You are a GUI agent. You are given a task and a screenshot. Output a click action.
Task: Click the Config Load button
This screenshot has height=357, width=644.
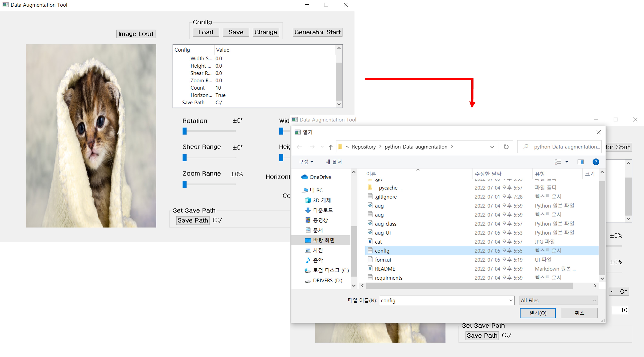point(206,32)
